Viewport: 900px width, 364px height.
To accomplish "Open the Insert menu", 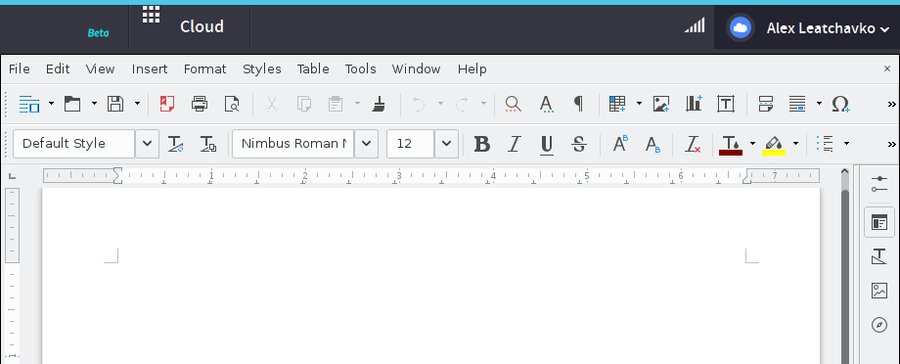I will [149, 69].
